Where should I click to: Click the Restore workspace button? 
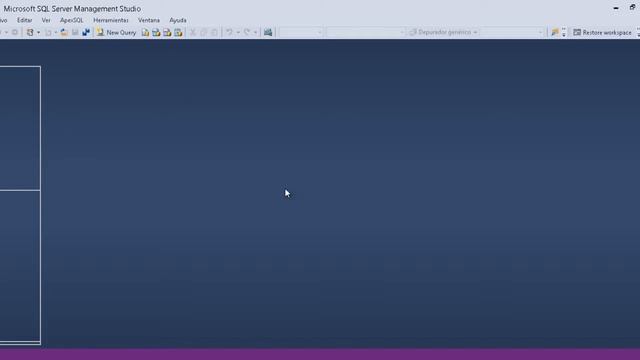pyautogui.click(x=602, y=32)
